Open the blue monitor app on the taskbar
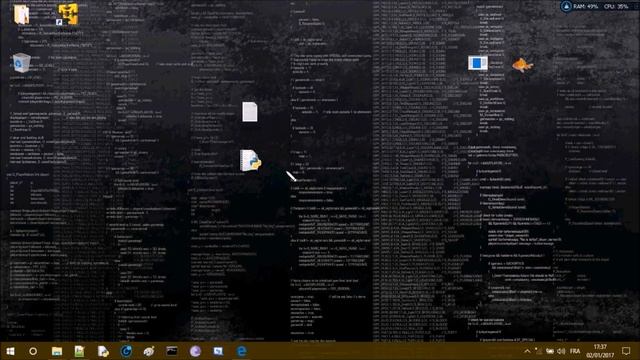Screen dimensions: 640x360 pos(218,351)
